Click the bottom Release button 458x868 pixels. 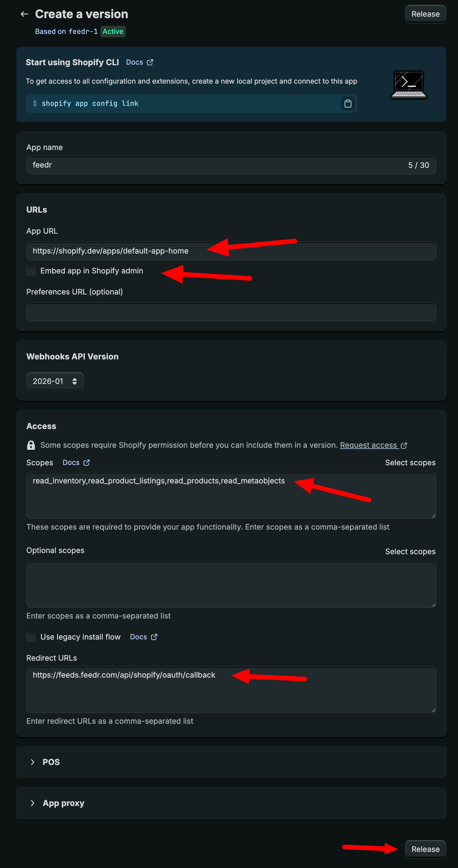tap(425, 849)
